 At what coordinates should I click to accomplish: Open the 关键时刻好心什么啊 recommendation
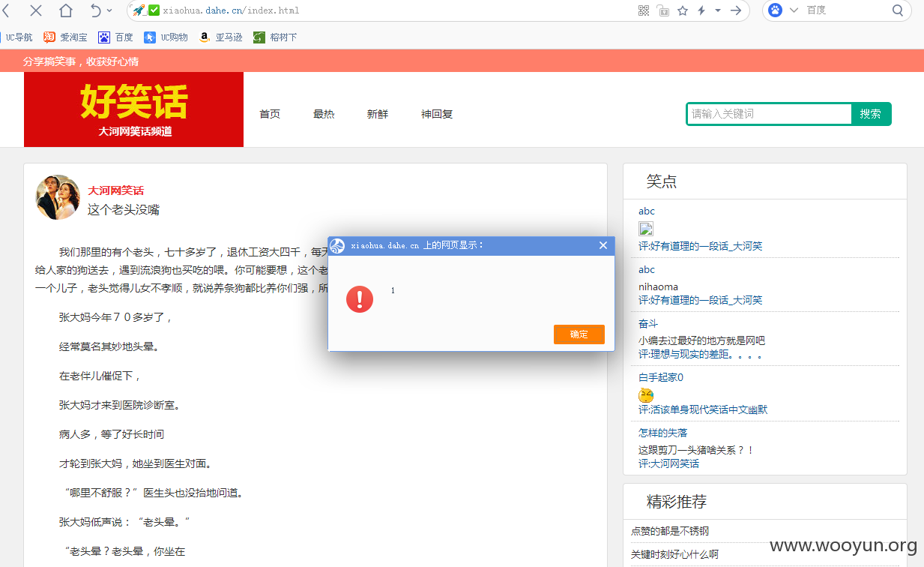(674, 554)
